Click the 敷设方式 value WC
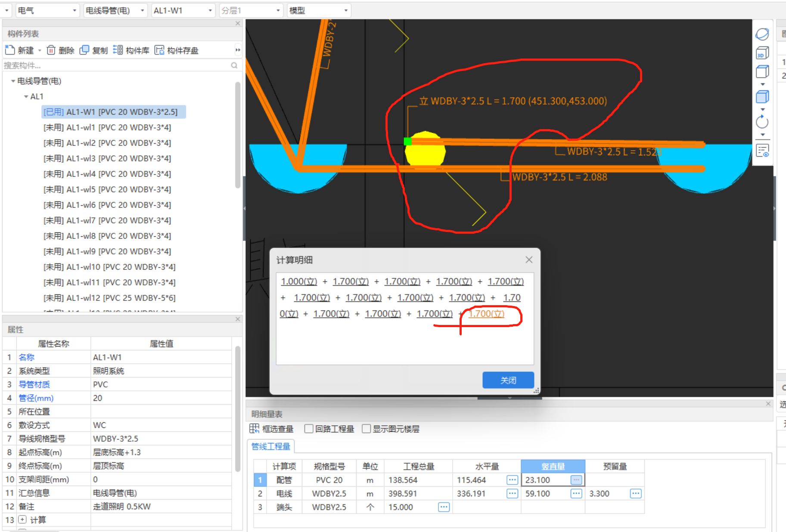Viewport: 786px width, 532px height. coord(161,425)
